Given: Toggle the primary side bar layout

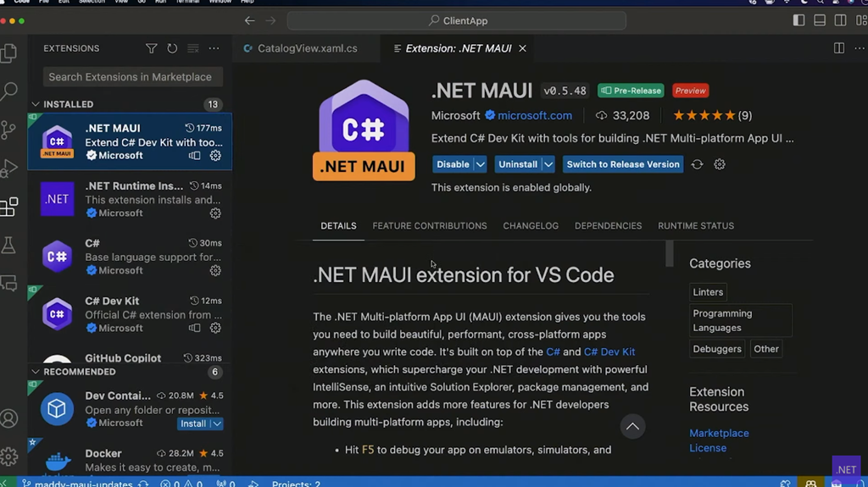Looking at the screenshot, I should [x=798, y=20].
